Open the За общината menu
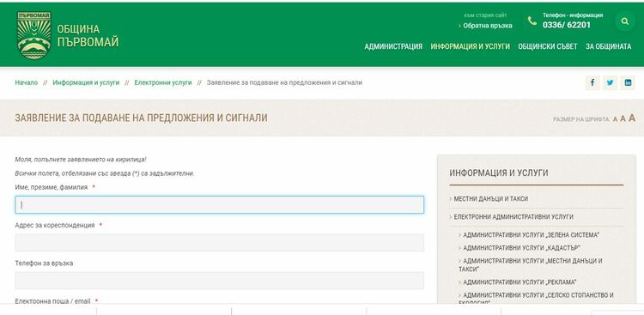Screen dimensions: 644x315 tap(608, 46)
